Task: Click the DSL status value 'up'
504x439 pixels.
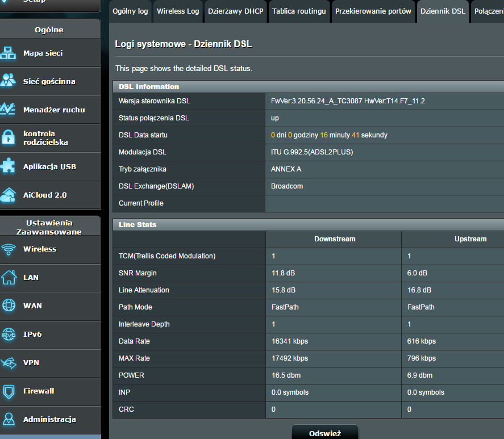Action: pos(275,118)
